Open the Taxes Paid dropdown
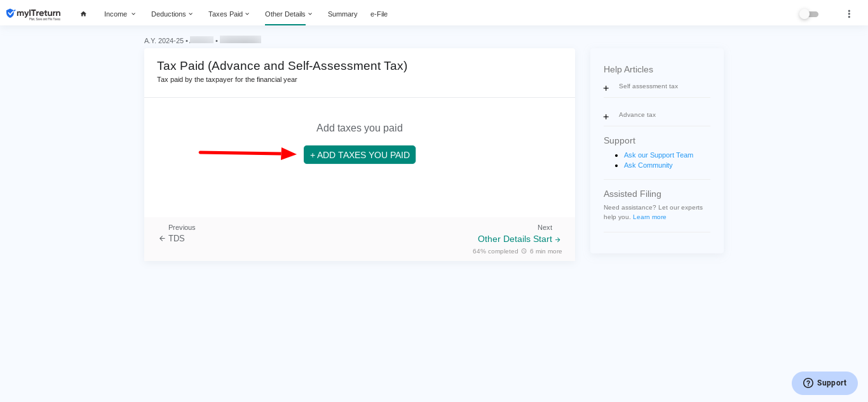 [229, 14]
